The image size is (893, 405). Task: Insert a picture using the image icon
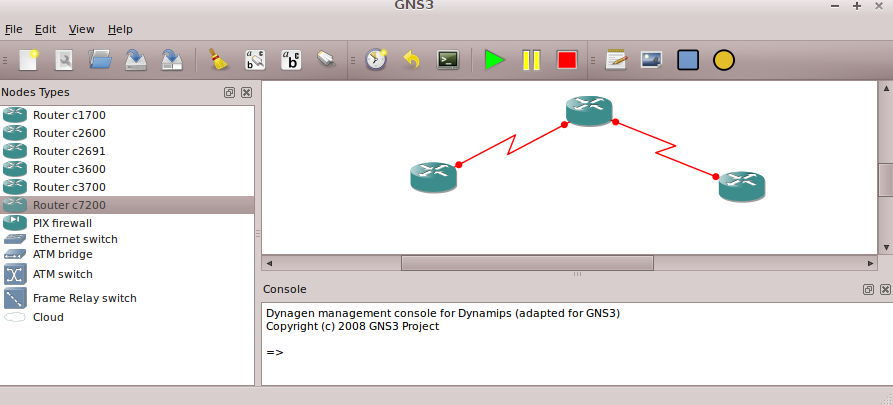click(x=651, y=60)
